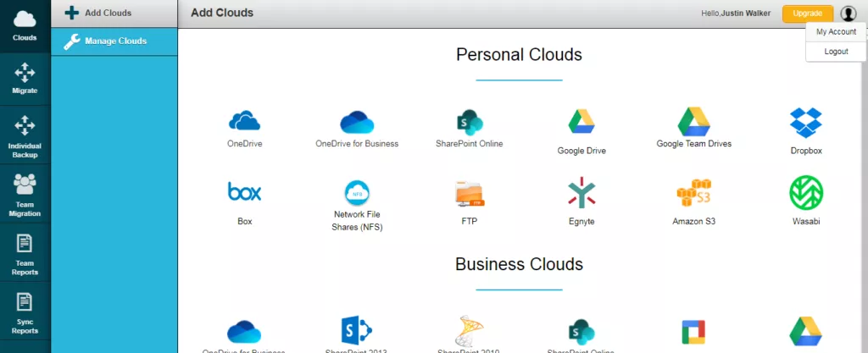Add the Dropbox cloud

click(806, 131)
